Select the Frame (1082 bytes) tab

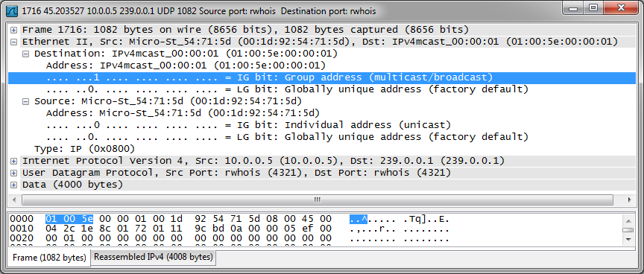49,258
